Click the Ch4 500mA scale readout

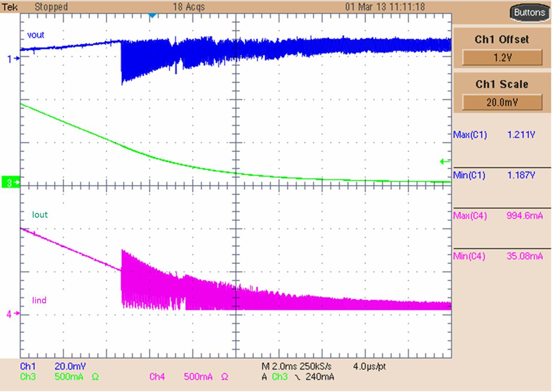pyautogui.click(x=198, y=376)
